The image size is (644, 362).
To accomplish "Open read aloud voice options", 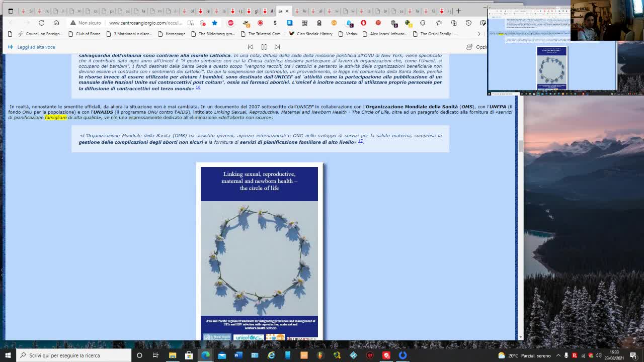I will [476, 47].
